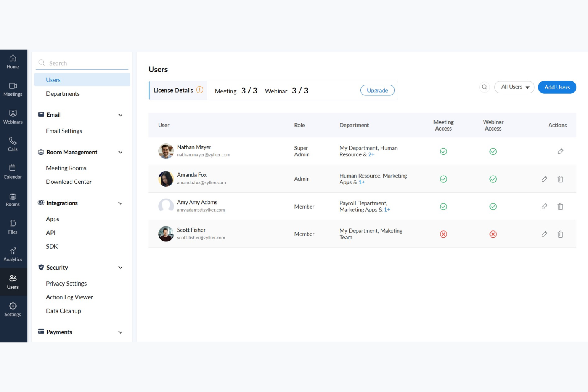
Task: Click the 2+ departments link for Nathan Mayer
Action: coord(371,154)
